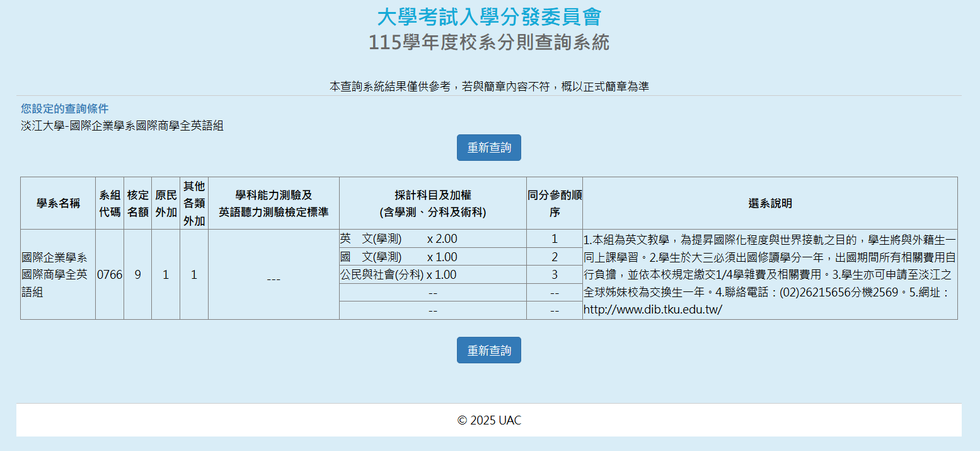Image resolution: width=980 pixels, height=451 pixels.
Task: Click the 同分參酌順序 column header
Action: 555,203
